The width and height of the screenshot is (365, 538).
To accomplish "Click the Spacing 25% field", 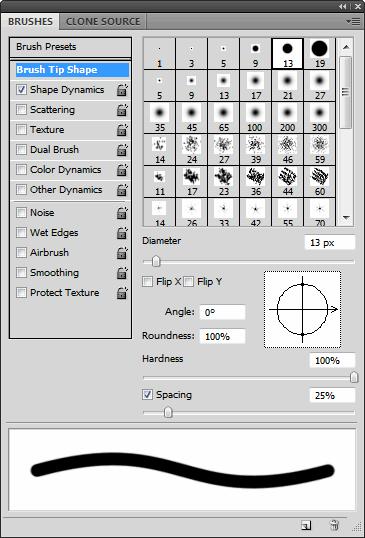I will (332, 396).
